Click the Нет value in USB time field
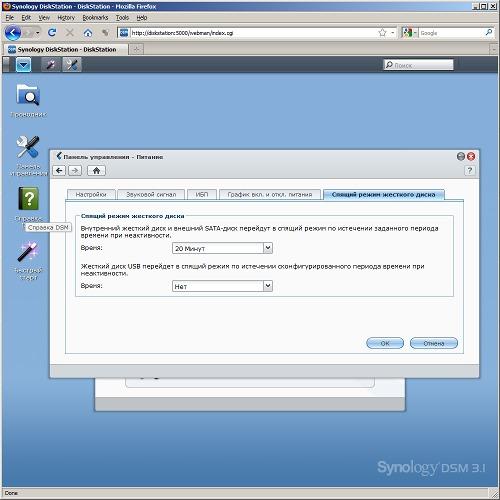 218,286
